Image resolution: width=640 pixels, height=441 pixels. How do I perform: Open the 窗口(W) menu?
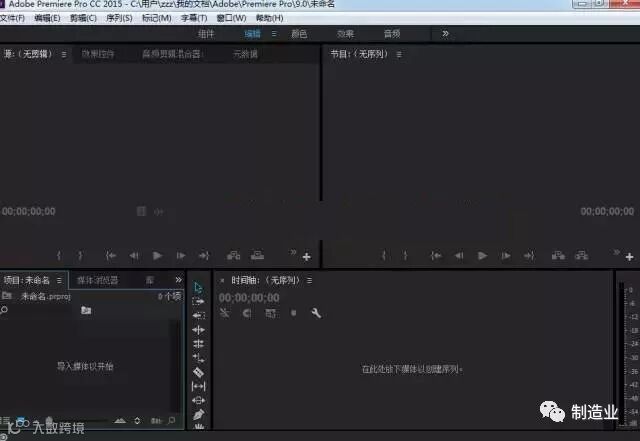click(x=231, y=18)
